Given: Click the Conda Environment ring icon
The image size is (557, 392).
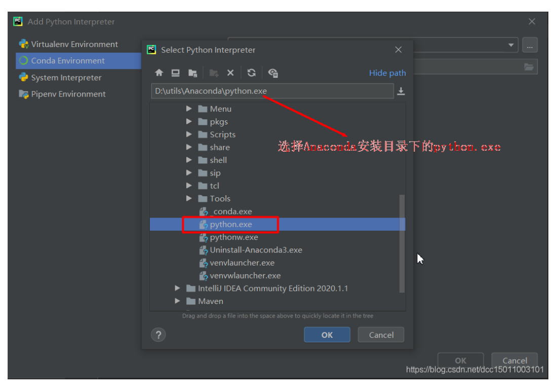Looking at the screenshot, I should coord(24,61).
